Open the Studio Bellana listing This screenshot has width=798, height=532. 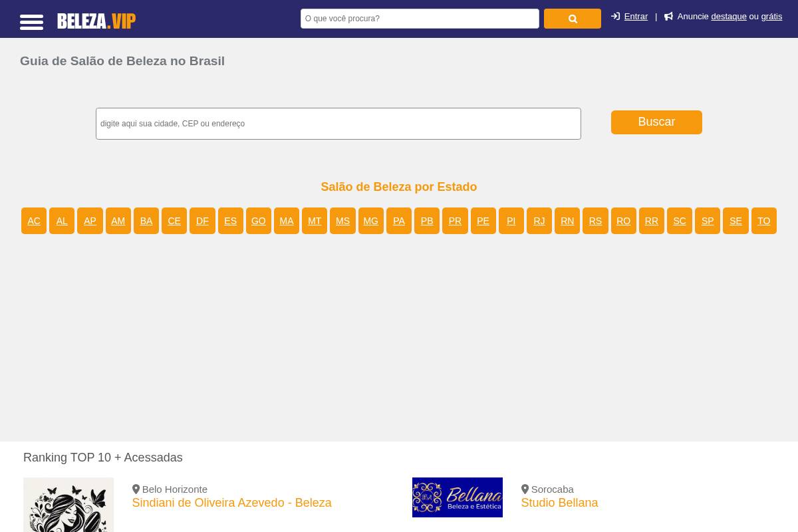click(x=559, y=503)
